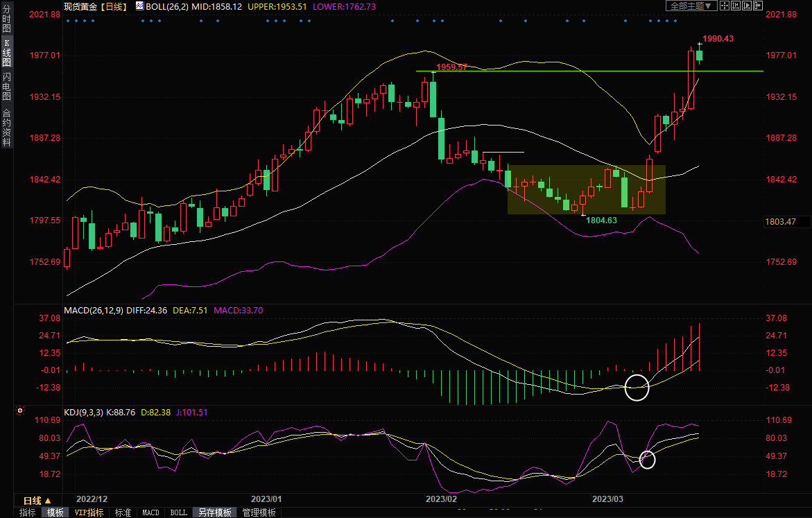
Task: Click the exit-arrow icon at top right
Action: pyautogui.click(x=757, y=6)
